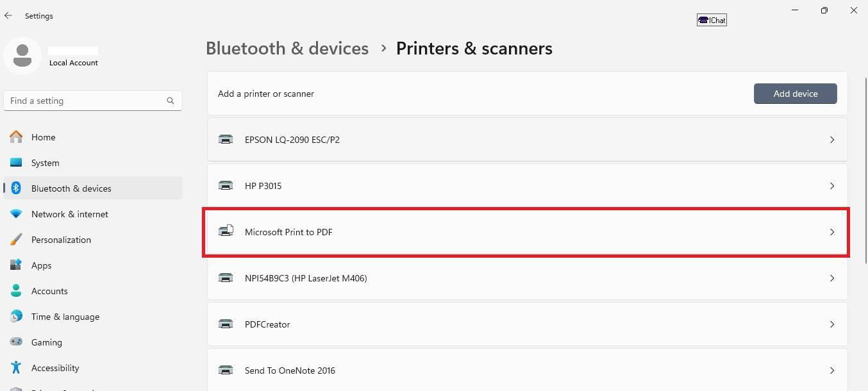Click the search magnifier icon

171,101
